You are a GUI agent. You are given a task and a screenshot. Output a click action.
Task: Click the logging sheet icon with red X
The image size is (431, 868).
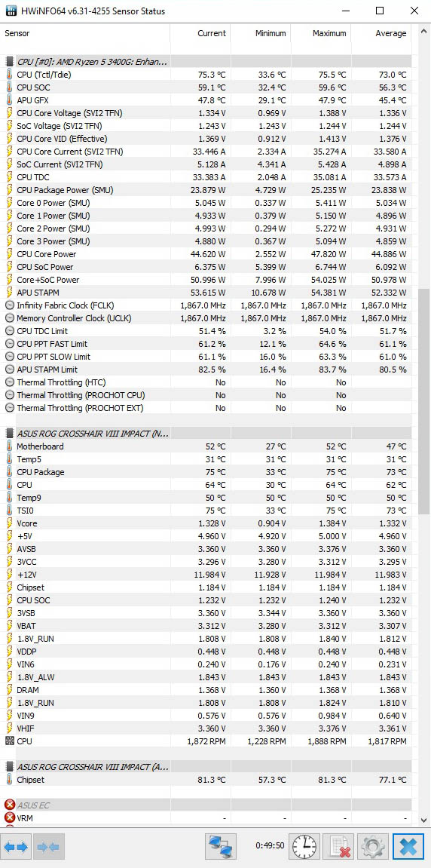[x=338, y=846]
